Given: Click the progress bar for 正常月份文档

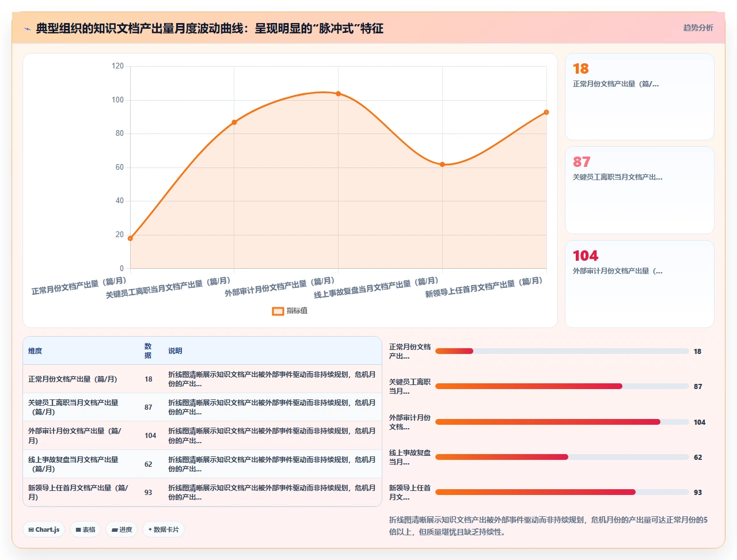Looking at the screenshot, I should click(562, 351).
